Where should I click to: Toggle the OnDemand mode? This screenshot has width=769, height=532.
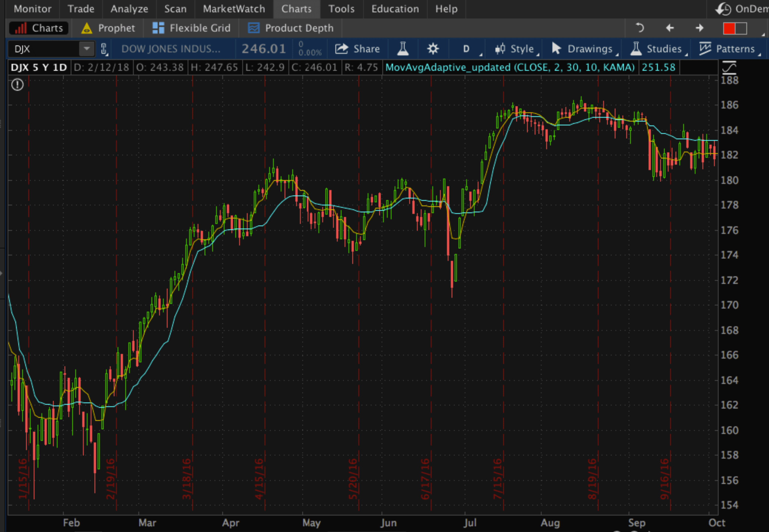point(742,9)
